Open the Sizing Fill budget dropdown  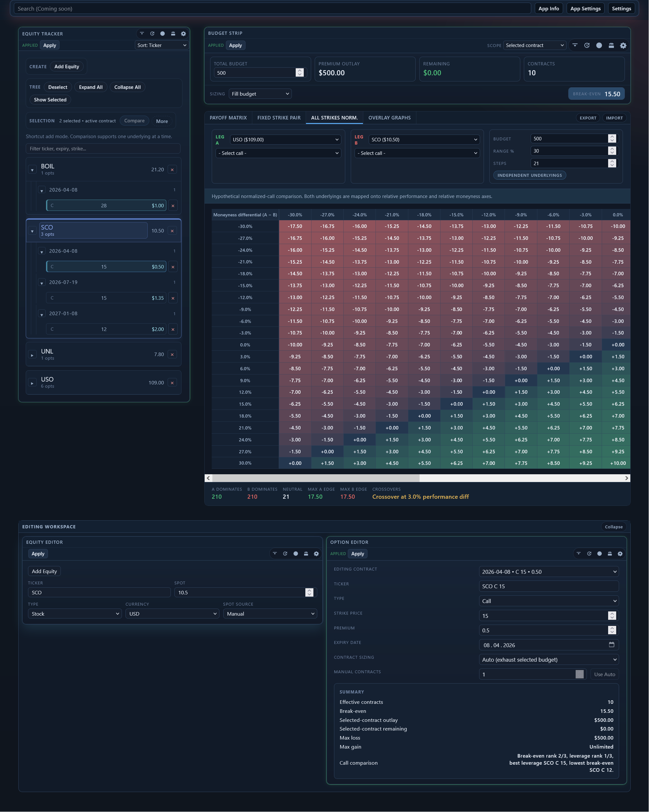(260, 94)
